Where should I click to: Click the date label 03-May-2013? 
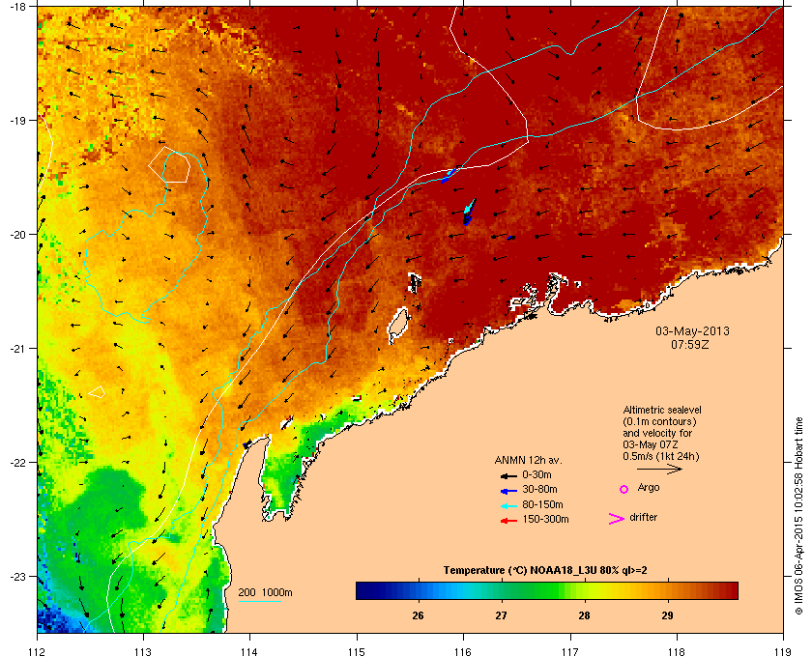(x=692, y=331)
